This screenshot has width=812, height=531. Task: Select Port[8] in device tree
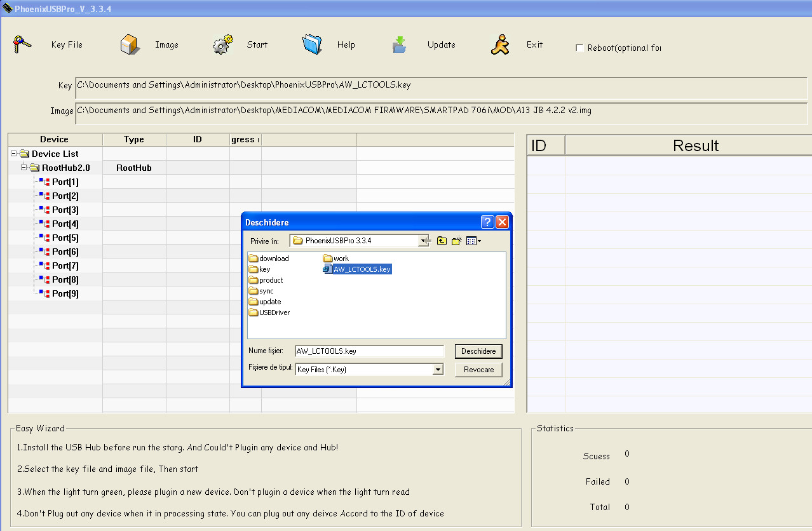point(65,279)
